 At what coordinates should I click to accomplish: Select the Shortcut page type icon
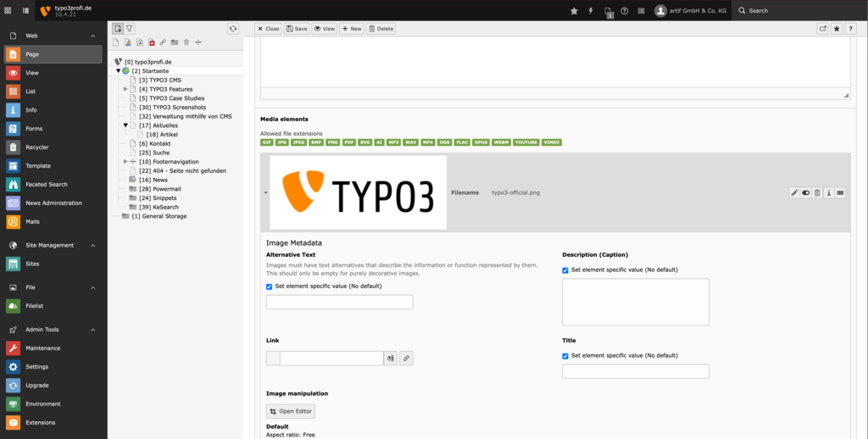click(x=140, y=42)
